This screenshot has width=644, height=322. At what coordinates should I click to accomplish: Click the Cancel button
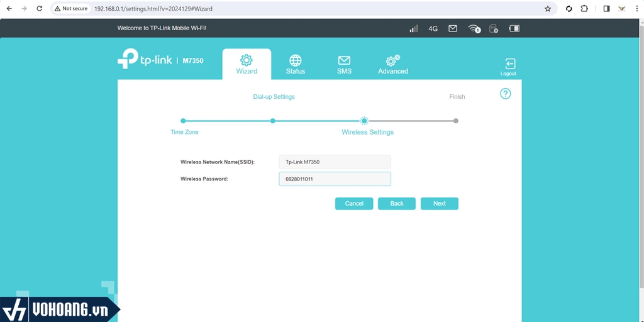pos(354,204)
